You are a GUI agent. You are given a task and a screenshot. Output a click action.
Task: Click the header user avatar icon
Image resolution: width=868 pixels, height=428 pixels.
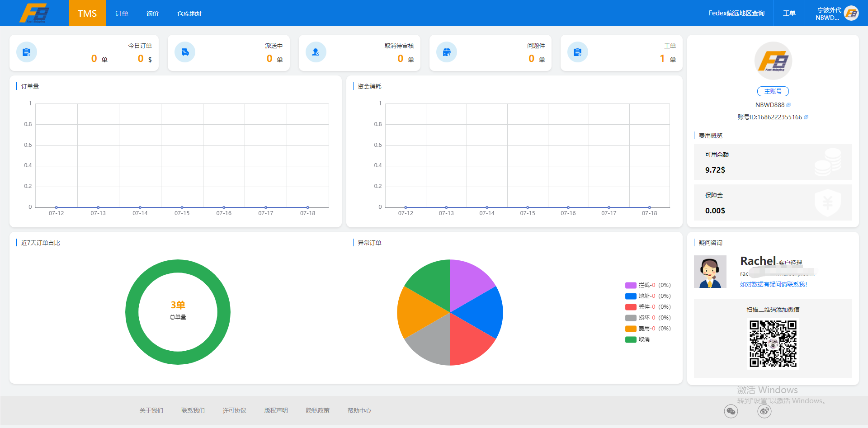click(x=851, y=13)
